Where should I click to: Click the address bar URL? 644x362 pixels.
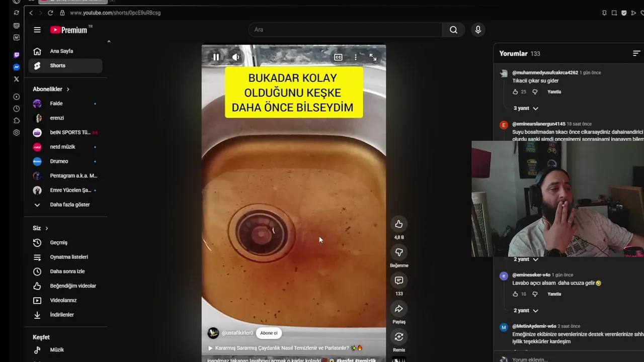[x=115, y=13]
